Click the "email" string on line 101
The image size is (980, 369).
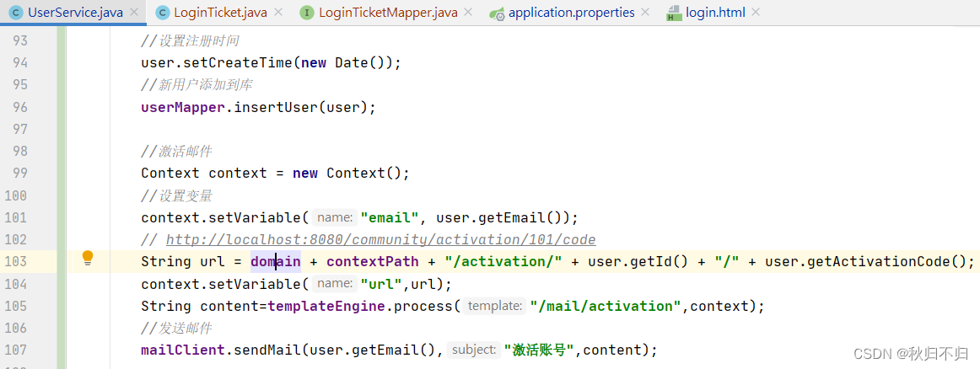point(390,217)
